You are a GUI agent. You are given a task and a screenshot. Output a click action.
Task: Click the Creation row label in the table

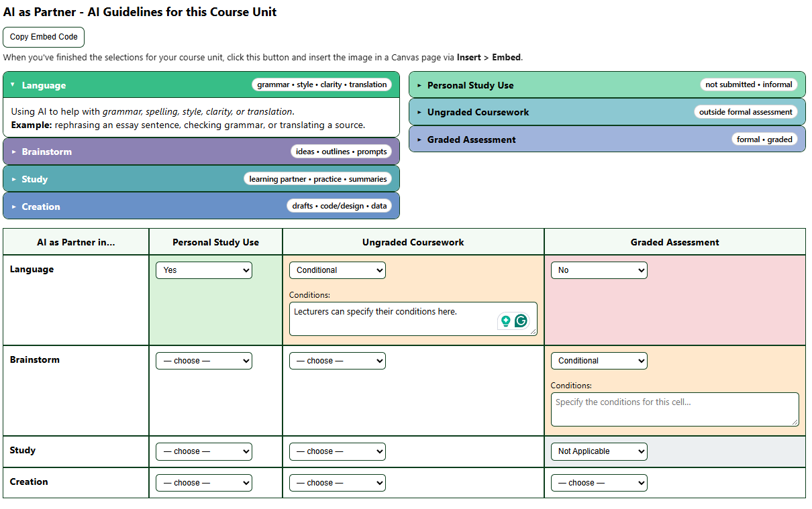(29, 482)
